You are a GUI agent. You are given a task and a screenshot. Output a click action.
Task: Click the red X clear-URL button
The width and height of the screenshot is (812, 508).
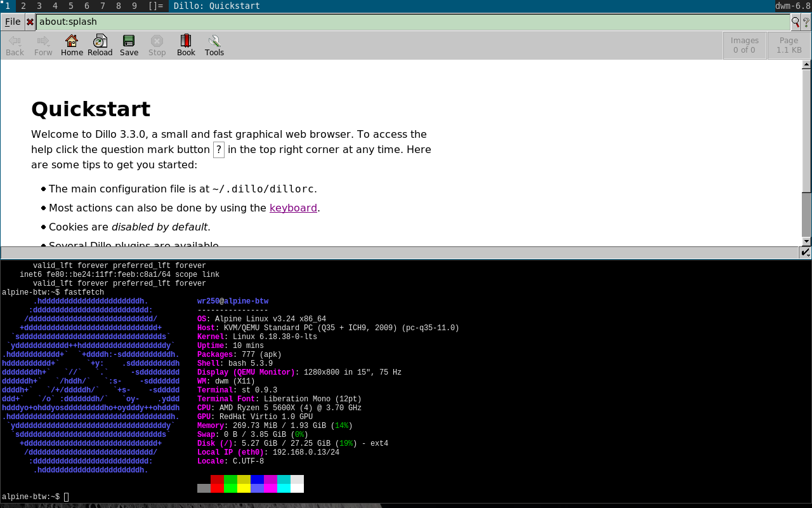point(30,22)
